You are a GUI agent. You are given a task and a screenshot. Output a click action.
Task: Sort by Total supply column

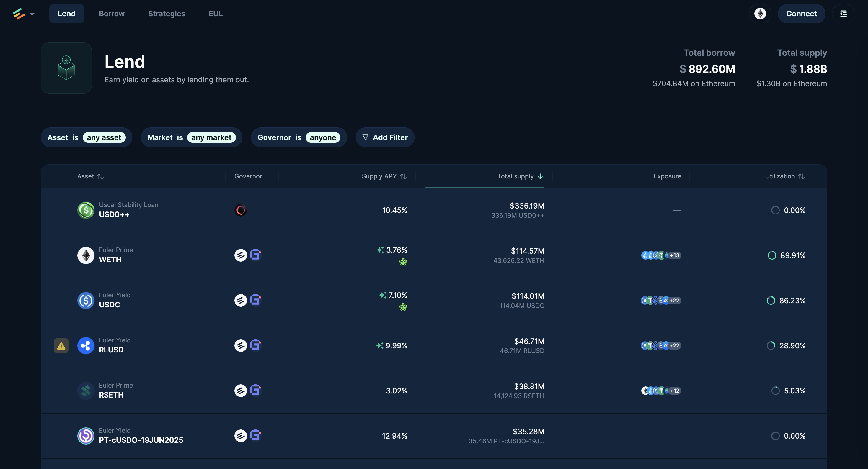tap(520, 176)
